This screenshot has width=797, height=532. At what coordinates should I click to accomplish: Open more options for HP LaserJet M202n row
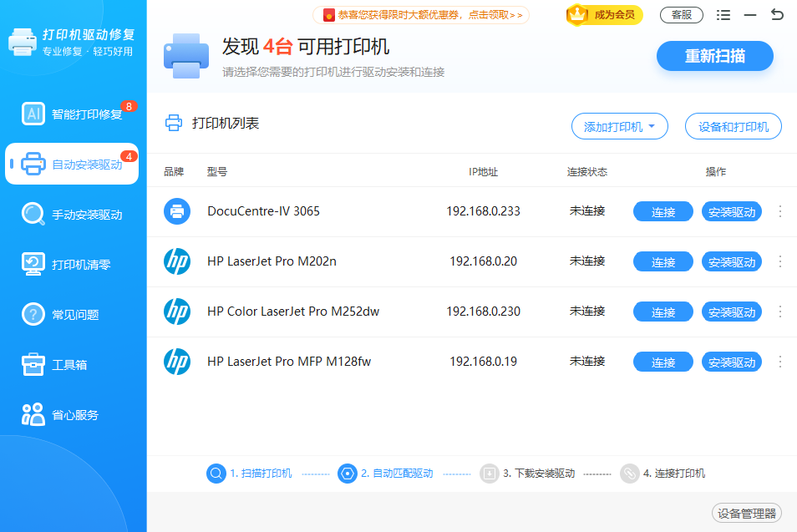[x=780, y=261]
